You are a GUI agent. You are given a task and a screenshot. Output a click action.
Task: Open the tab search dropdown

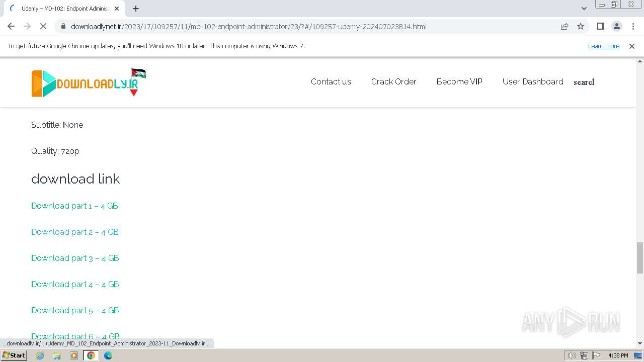584,9
